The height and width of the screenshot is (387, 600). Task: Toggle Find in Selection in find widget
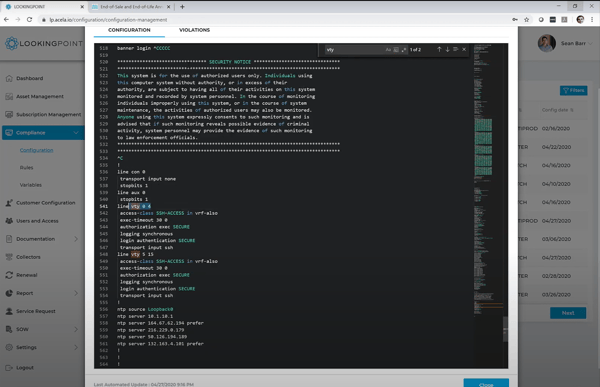coord(455,49)
